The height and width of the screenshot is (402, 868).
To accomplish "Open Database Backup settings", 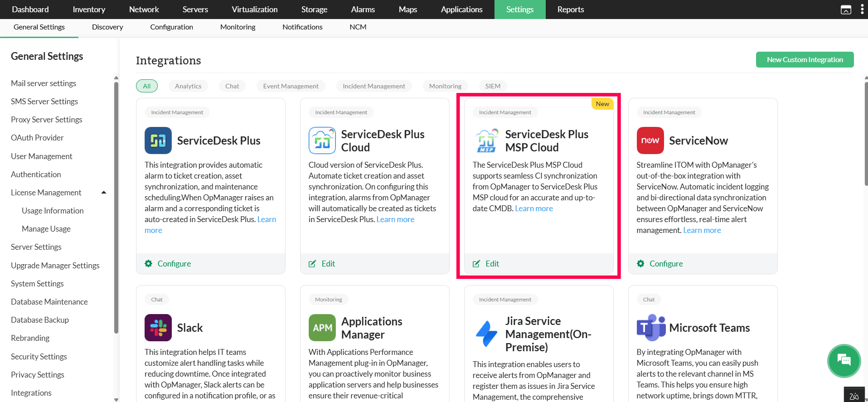I will [40, 320].
